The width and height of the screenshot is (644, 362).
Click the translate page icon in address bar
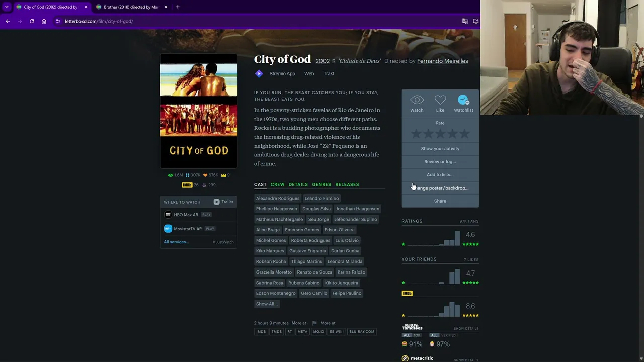pos(465,21)
